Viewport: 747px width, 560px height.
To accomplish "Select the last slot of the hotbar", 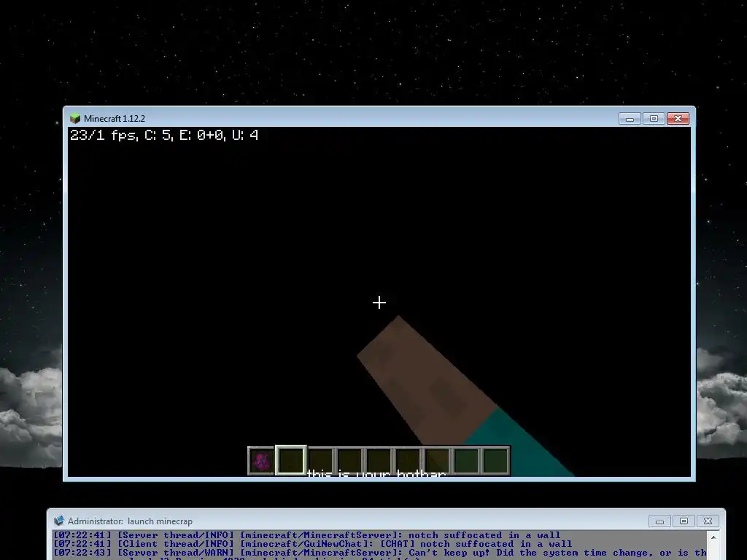I will coord(496,461).
